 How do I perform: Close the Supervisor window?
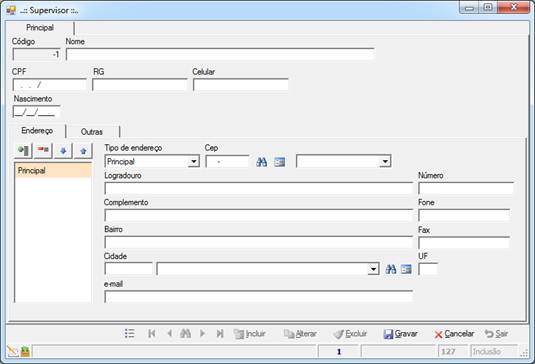tap(515, 8)
